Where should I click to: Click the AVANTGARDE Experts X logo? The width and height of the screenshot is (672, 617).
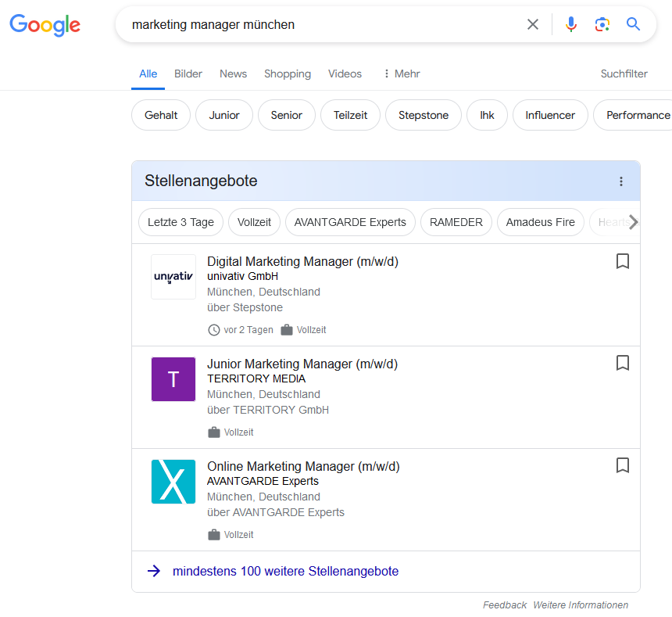[x=173, y=482]
